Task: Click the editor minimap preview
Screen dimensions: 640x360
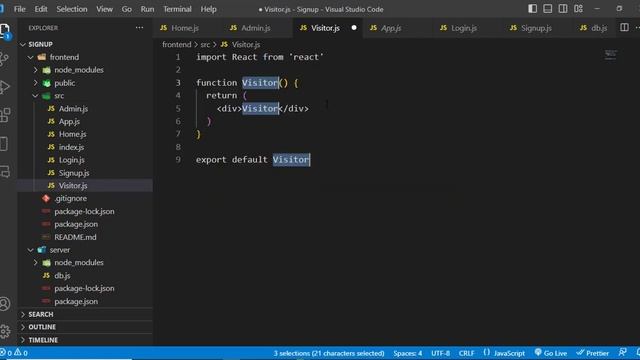Action: point(611,55)
